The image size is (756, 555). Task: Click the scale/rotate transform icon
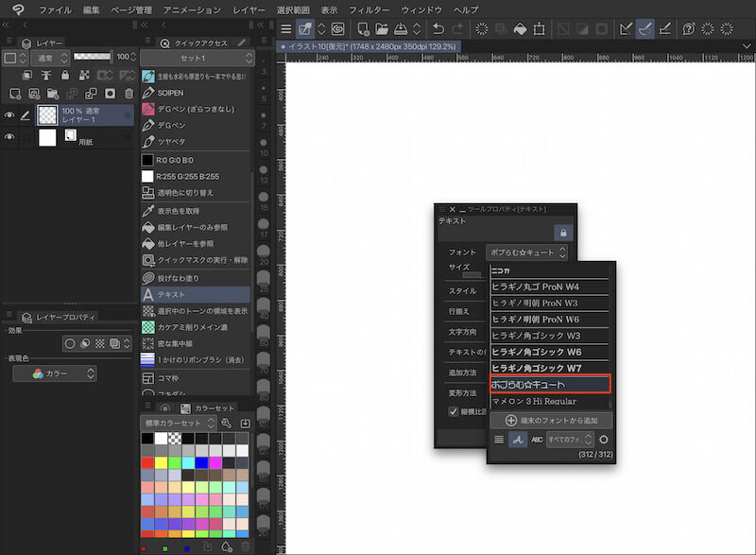coord(539,29)
